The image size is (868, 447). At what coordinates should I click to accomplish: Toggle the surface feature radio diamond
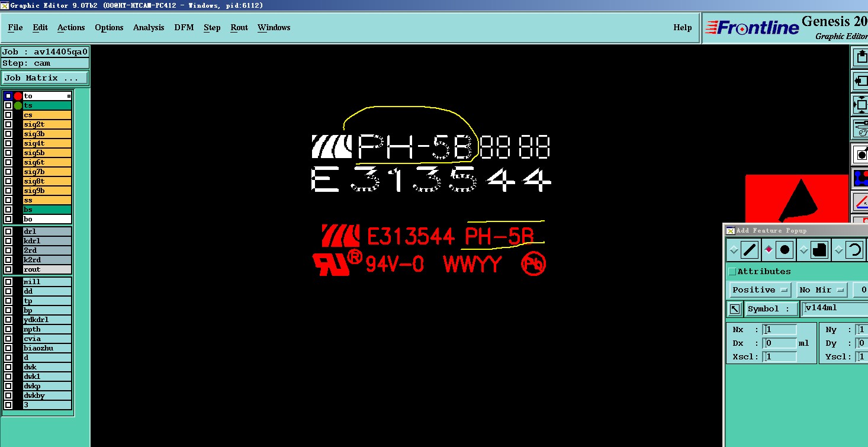click(803, 250)
